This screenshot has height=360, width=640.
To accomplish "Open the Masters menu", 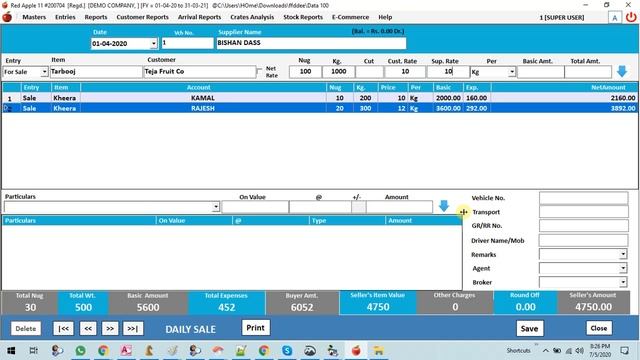I will tap(34, 17).
